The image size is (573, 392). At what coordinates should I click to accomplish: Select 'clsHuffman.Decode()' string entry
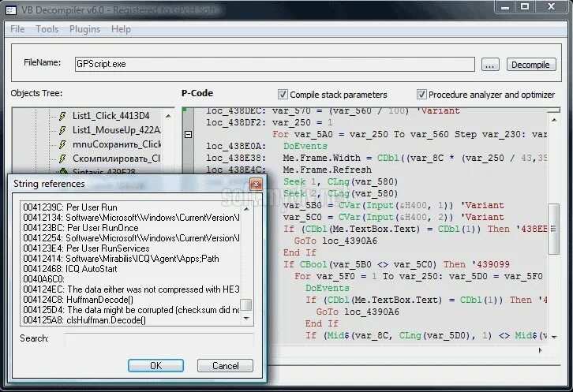131,320
